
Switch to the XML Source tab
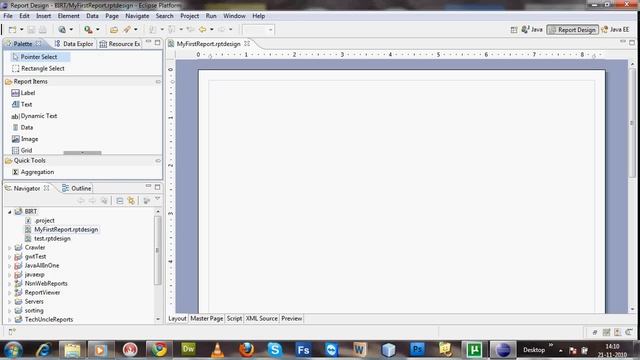coord(262,318)
